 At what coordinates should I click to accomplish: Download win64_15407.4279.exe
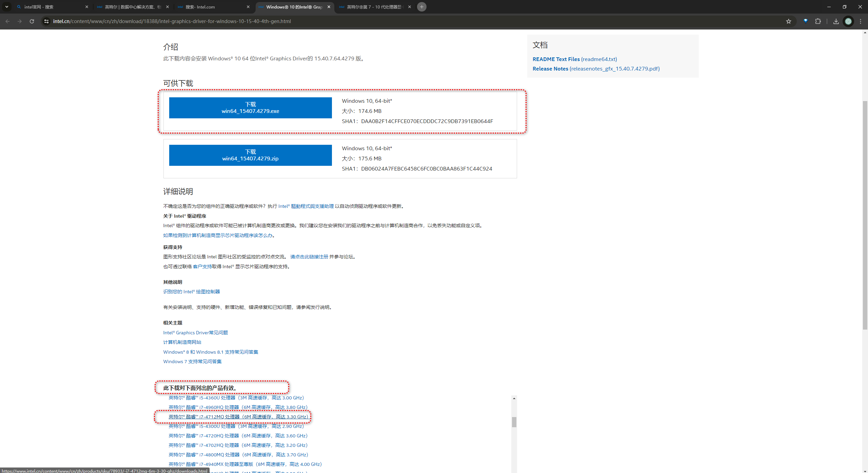pos(250,108)
